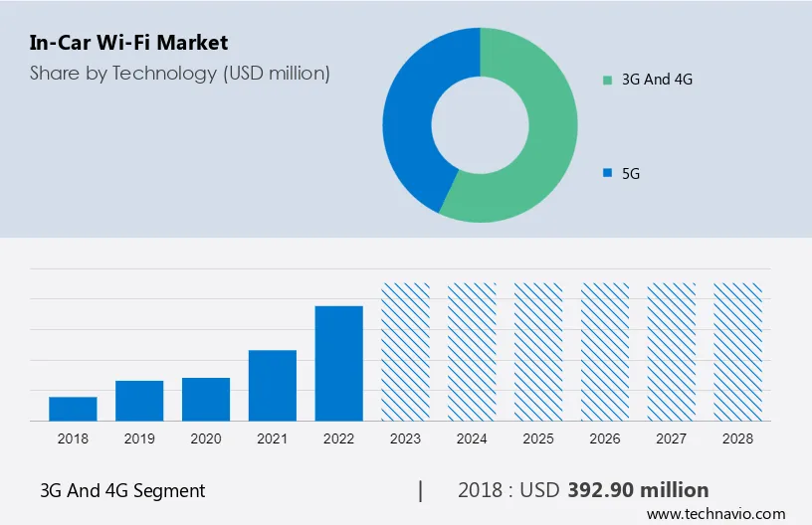
Task: Click the In-Car Wi-Fi Market title
Action: point(128,43)
